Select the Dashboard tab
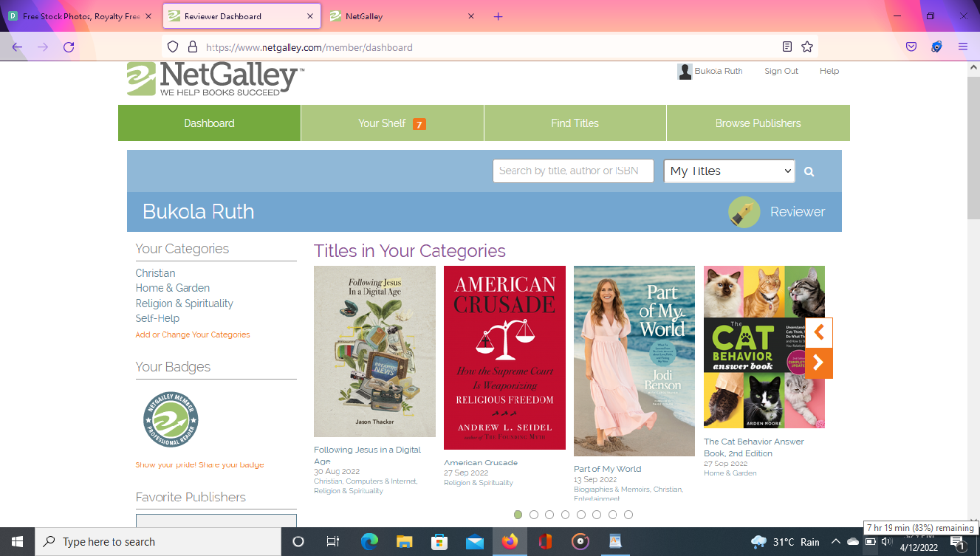 point(209,123)
